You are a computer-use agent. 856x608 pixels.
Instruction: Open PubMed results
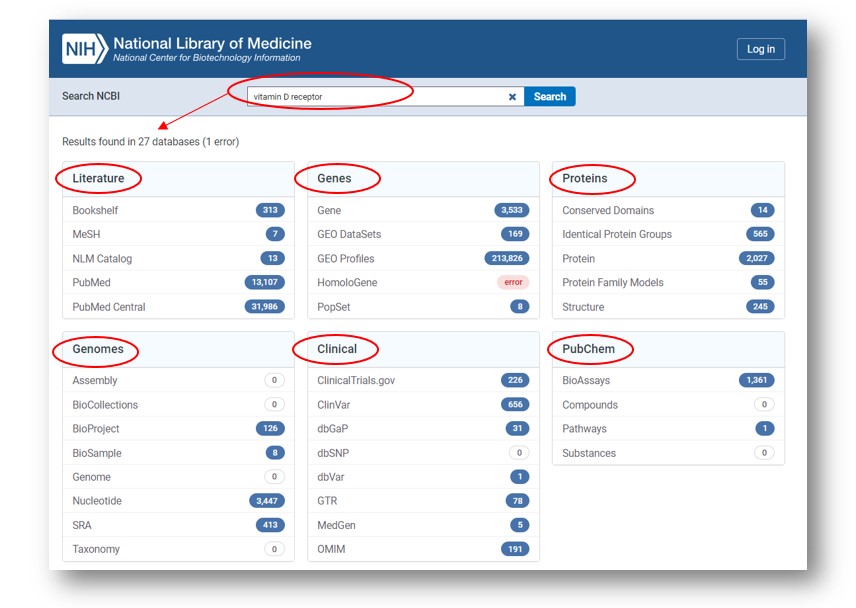[x=179, y=282]
